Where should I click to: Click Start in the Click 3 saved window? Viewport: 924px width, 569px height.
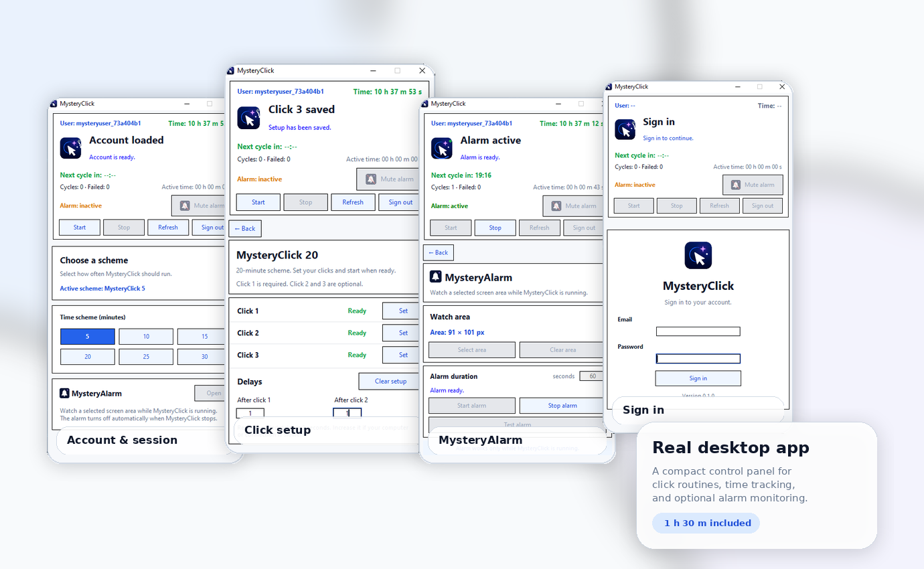pyautogui.click(x=258, y=202)
